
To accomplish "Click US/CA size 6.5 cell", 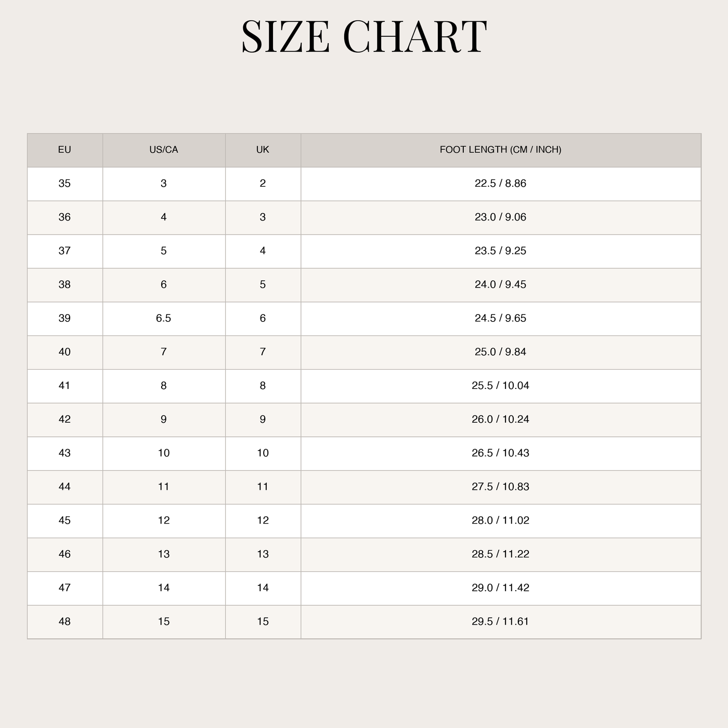I will coord(164,319).
